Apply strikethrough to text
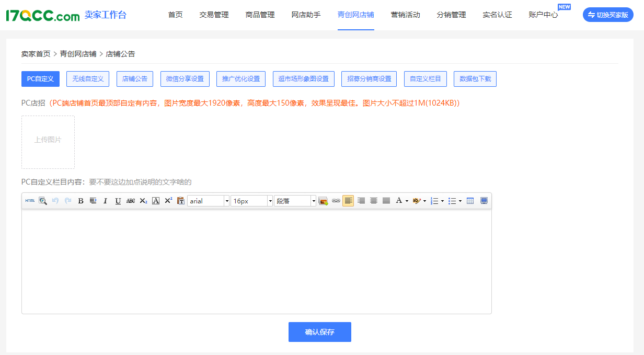Viewport: 644px width, 355px height. (x=131, y=201)
